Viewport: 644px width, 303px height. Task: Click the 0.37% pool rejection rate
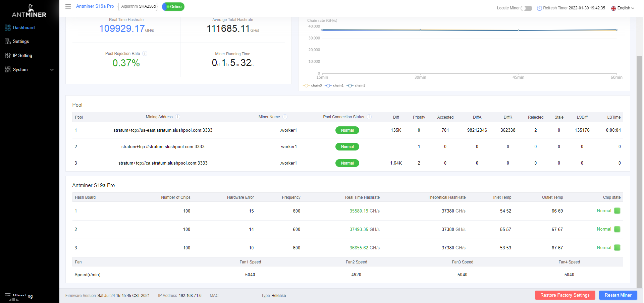coord(126,63)
